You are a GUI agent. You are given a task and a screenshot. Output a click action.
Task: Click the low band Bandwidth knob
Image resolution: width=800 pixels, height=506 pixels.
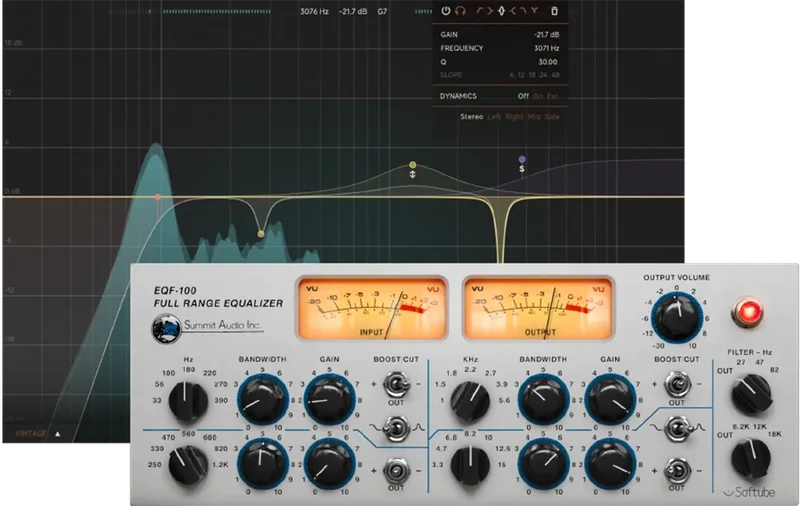pyautogui.click(x=262, y=400)
